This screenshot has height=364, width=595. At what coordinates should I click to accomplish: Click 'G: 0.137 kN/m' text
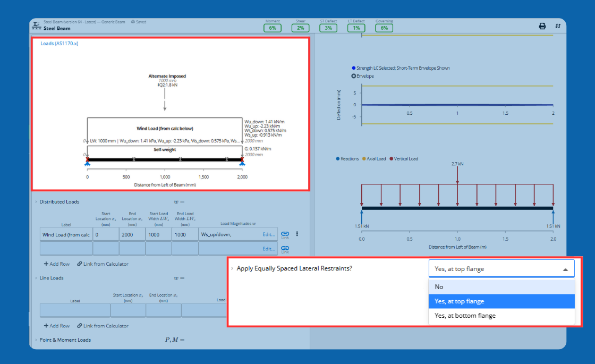258,149
